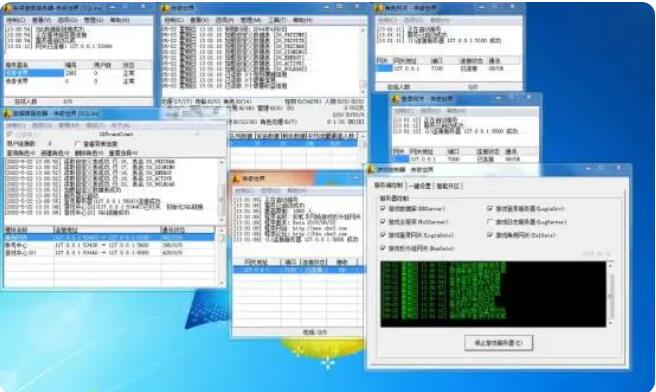The width and height of the screenshot is (656, 392).
Task: Uncheck the LoginSrv startup checkbox
Action: (x=490, y=208)
